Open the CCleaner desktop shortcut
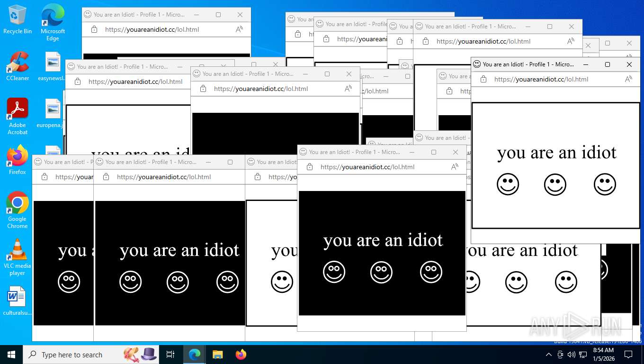644x364 pixels. [18, 66]
